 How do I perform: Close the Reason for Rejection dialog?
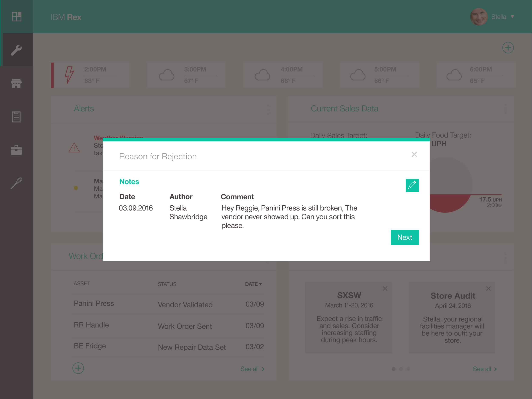(414, 154)
